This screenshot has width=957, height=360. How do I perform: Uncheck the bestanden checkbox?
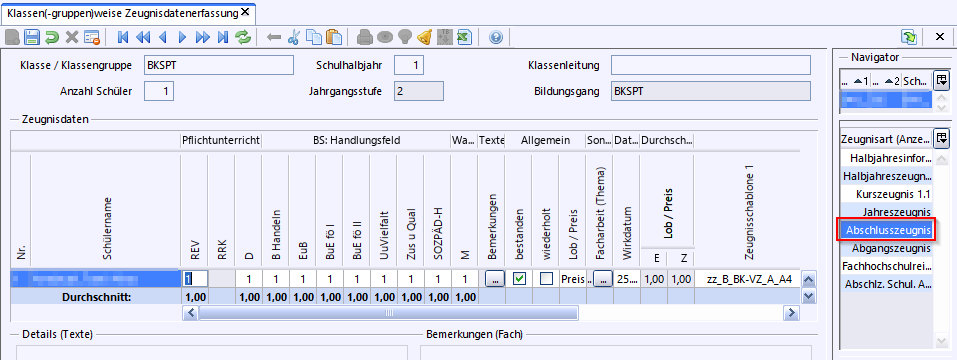519,279
